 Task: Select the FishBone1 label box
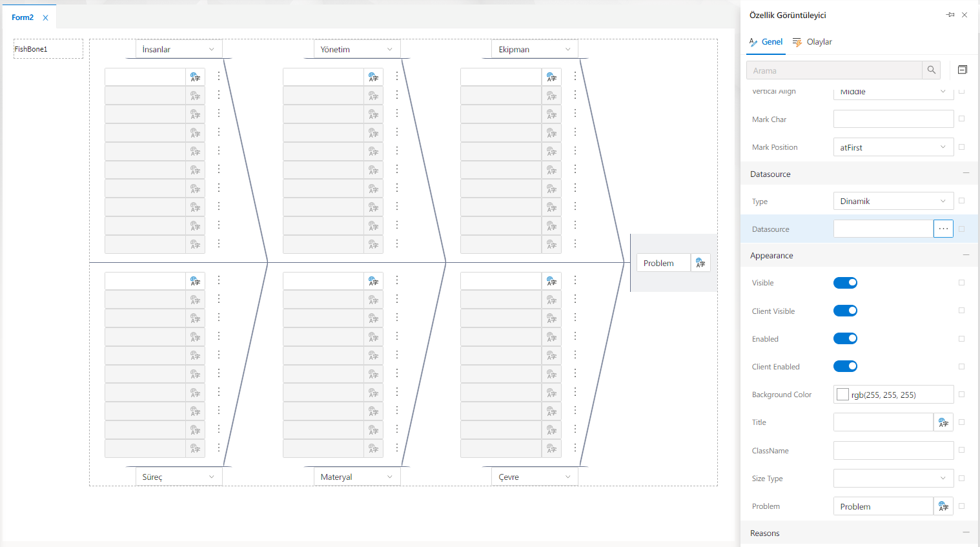point(48,49)
